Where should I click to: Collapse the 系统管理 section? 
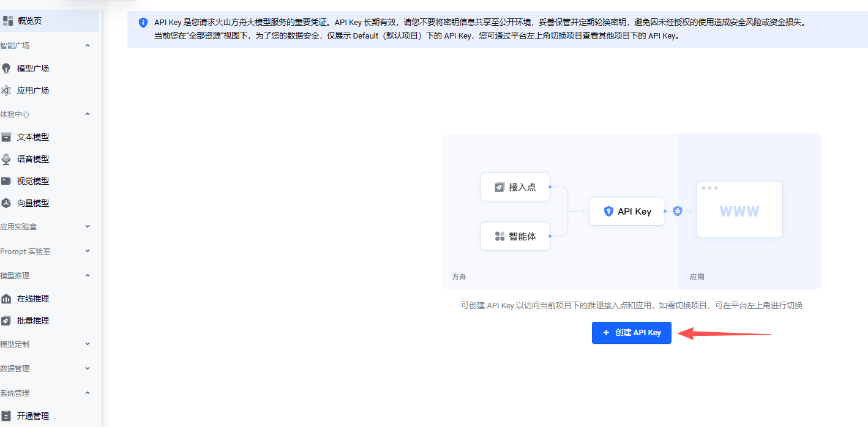[x=88, y=393]
